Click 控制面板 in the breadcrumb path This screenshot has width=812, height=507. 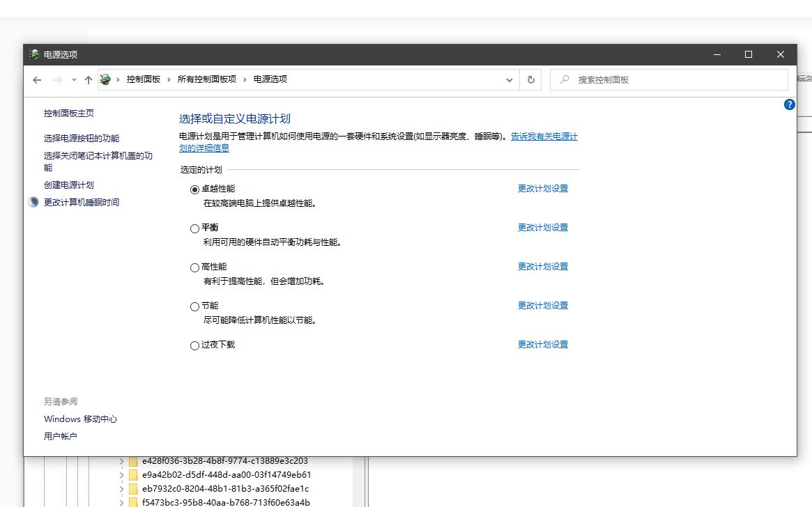[x=144, y=79]
